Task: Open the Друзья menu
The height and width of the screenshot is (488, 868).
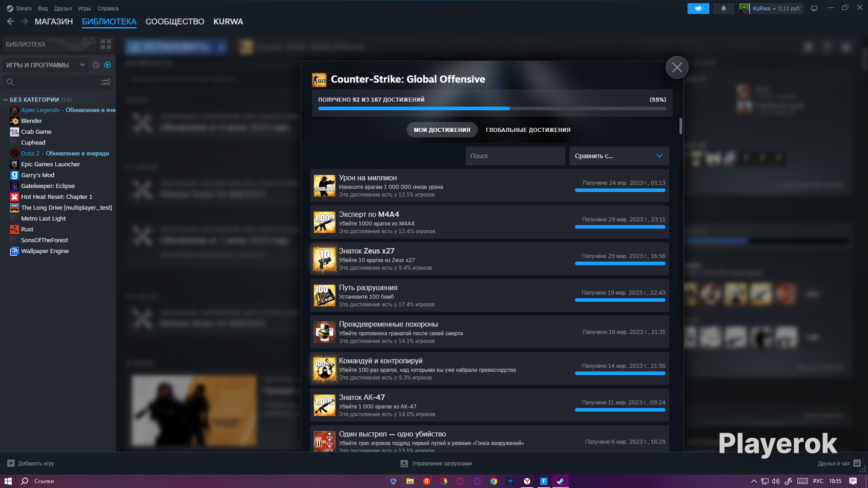Action: click(x=63, y=8)
